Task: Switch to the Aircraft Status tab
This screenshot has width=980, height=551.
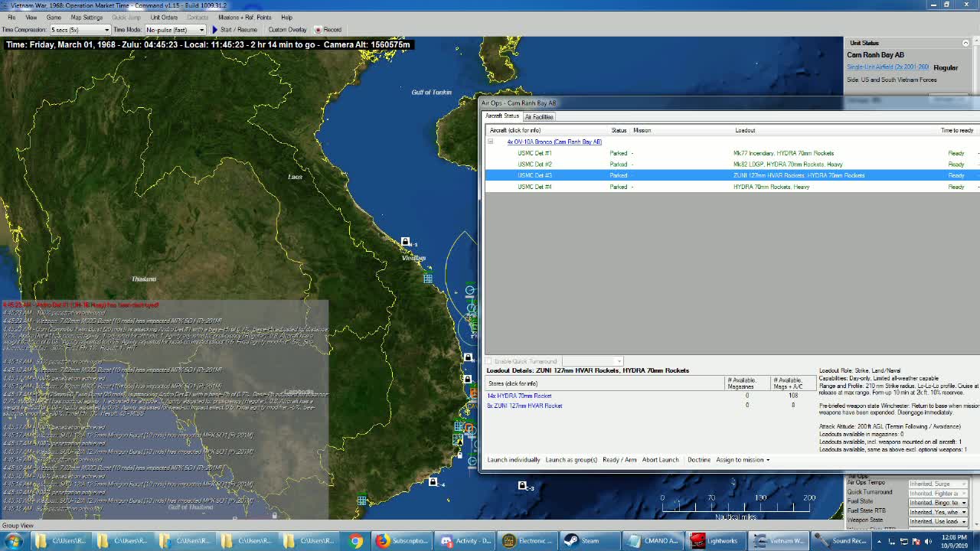Action: [502, 116]
